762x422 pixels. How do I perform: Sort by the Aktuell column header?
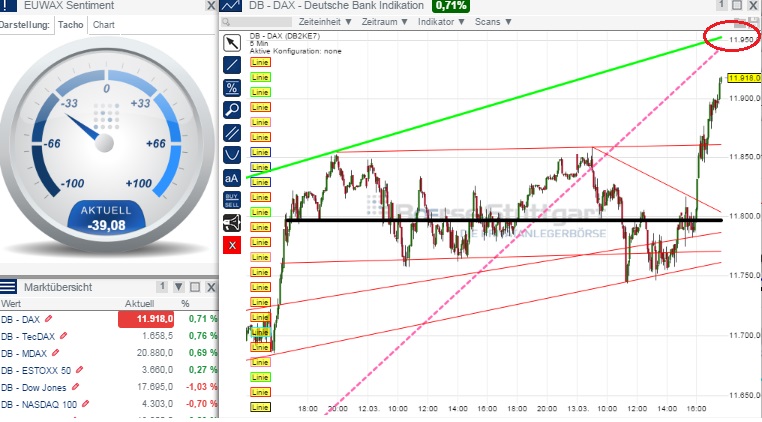point(139,303)
